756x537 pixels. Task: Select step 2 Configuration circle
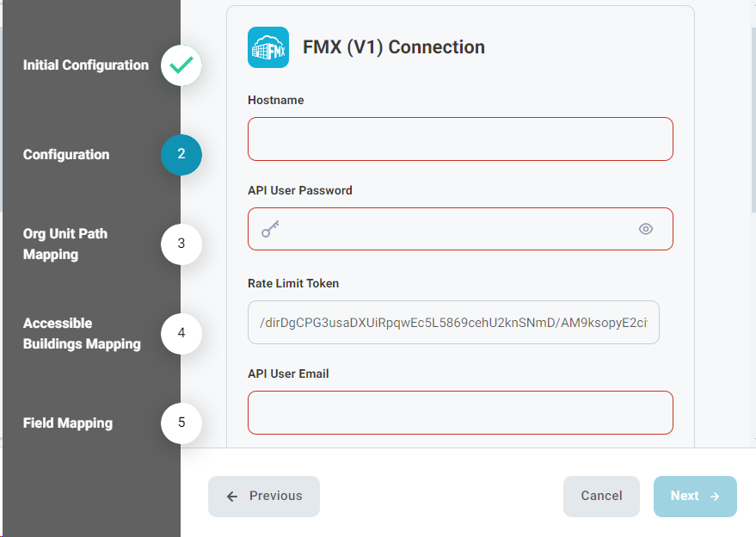pos(181,154)
